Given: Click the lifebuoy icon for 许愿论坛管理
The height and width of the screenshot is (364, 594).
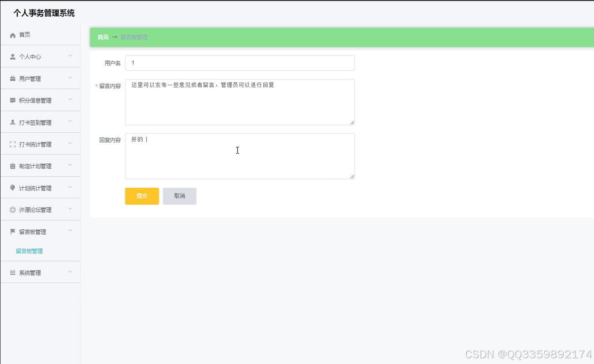Looking at the screenshot, I should (13, 210).
